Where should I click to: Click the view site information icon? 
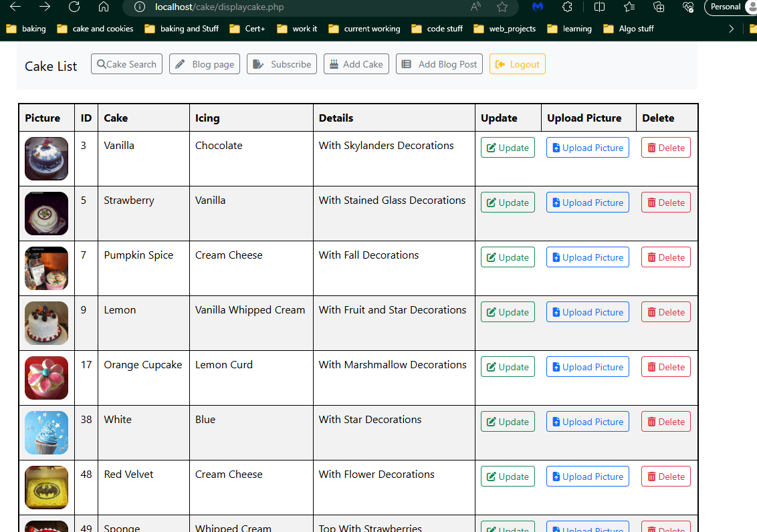coord(139,7)
